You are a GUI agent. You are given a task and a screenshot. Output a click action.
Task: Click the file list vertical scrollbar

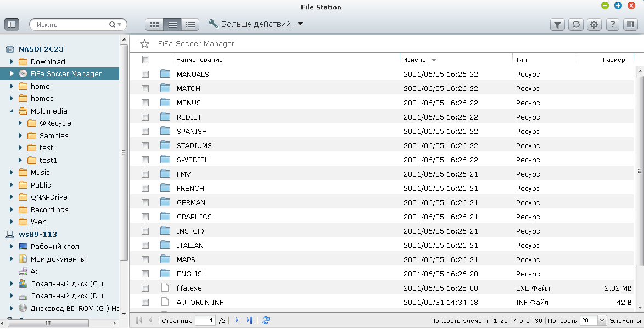point(640,170)
